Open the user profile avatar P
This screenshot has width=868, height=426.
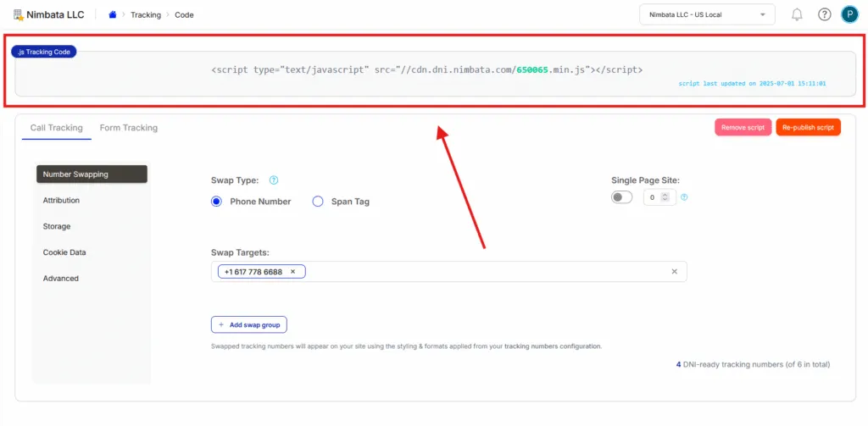click(849, 15)
